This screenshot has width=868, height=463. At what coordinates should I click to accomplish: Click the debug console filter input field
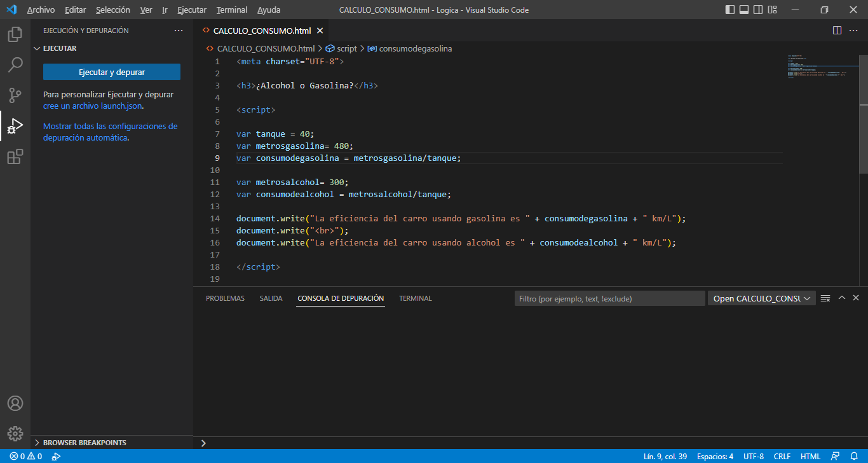[x=610, y=298]
